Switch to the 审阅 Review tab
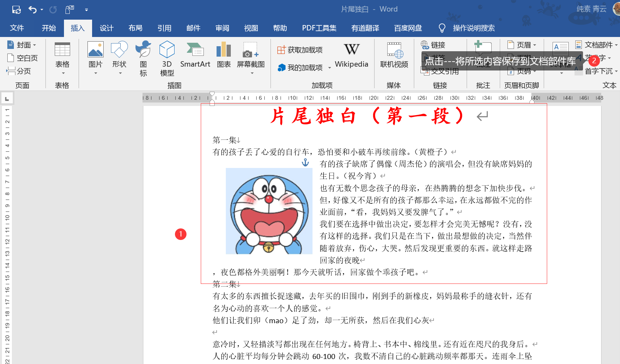Screen dimensions: 620x364 [x=222, y=28]
